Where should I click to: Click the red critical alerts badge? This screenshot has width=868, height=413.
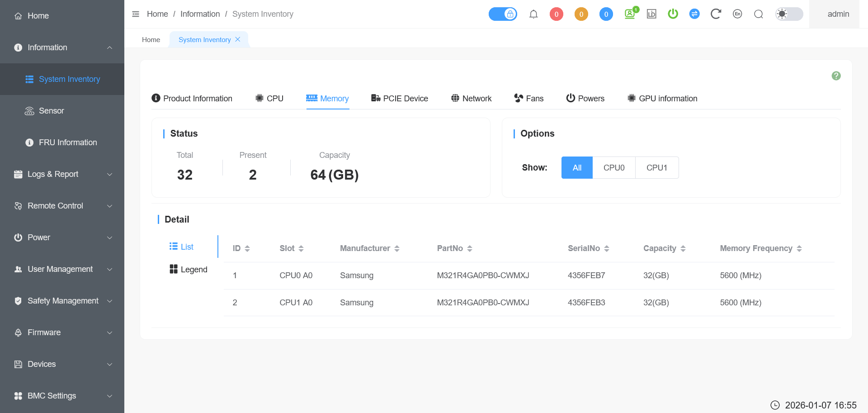556,14
